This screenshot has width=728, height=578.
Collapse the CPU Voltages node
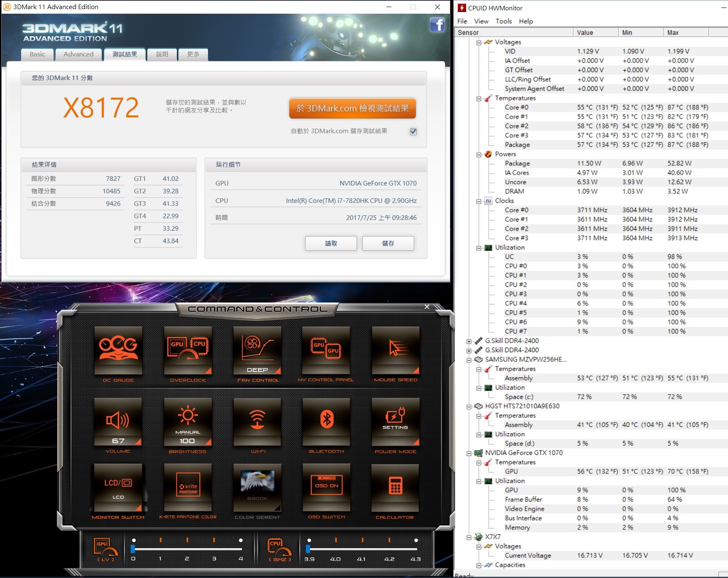coord(479,42)
